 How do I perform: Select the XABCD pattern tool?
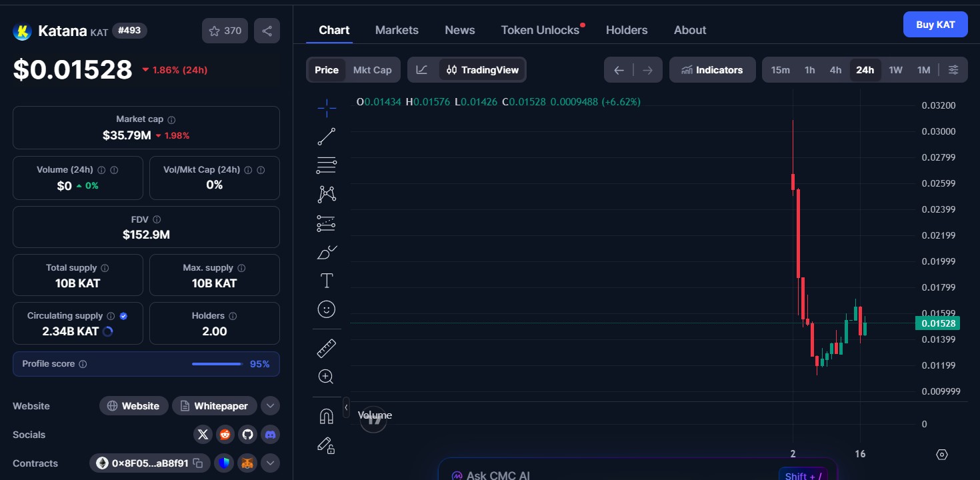click(x=326, y=193)
